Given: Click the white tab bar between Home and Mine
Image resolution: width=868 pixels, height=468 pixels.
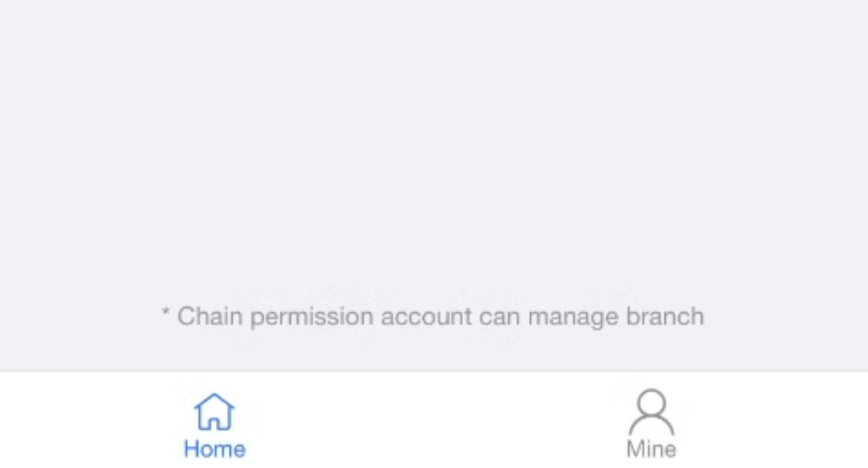Looking at the screenshot, I should click(x=434, y=421).
